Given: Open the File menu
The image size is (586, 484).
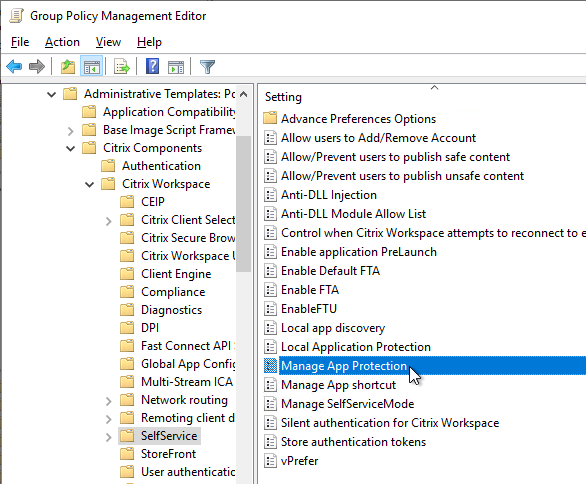Looking at the screenshot, I should coord(20,42).
